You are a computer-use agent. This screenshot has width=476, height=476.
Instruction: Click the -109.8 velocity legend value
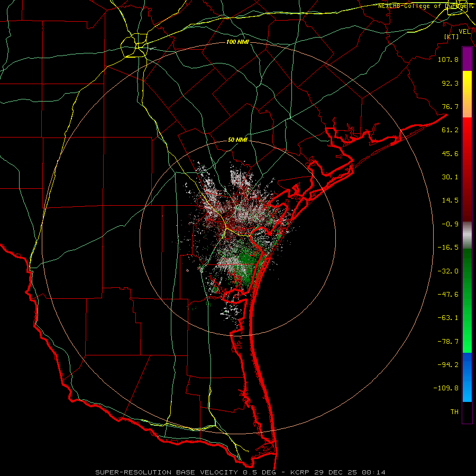coord(446,388)
